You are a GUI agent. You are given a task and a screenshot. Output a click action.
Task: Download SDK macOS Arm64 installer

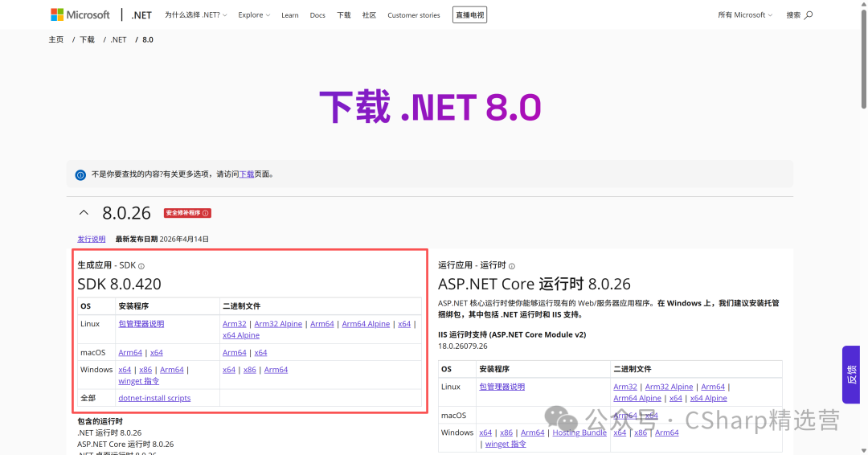tap(130, 353)
